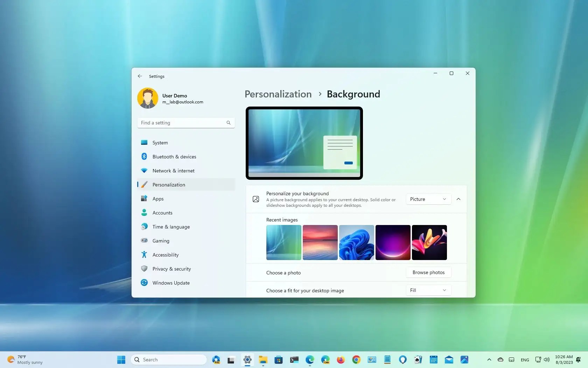Open Accessibility settings

click(186, 255)
